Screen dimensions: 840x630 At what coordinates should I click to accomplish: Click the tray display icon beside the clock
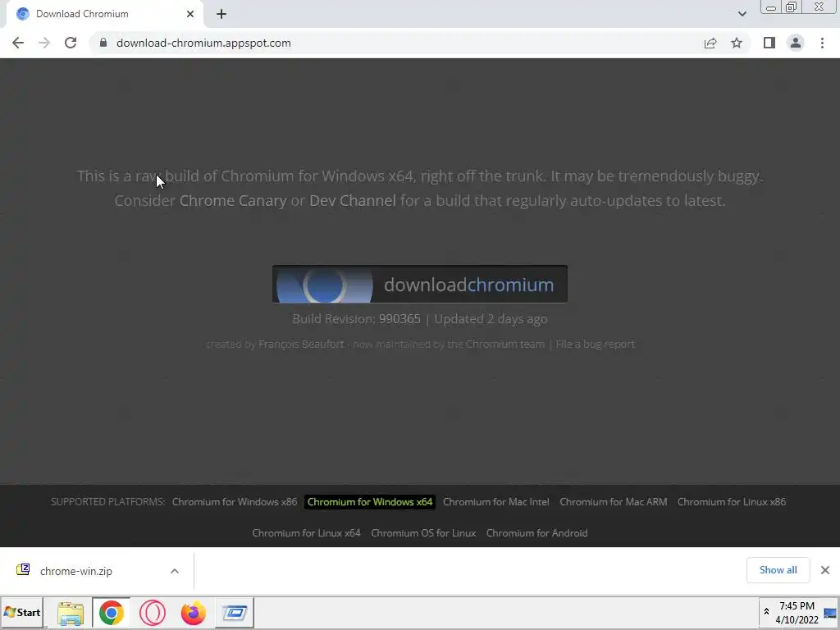point(830,614)
